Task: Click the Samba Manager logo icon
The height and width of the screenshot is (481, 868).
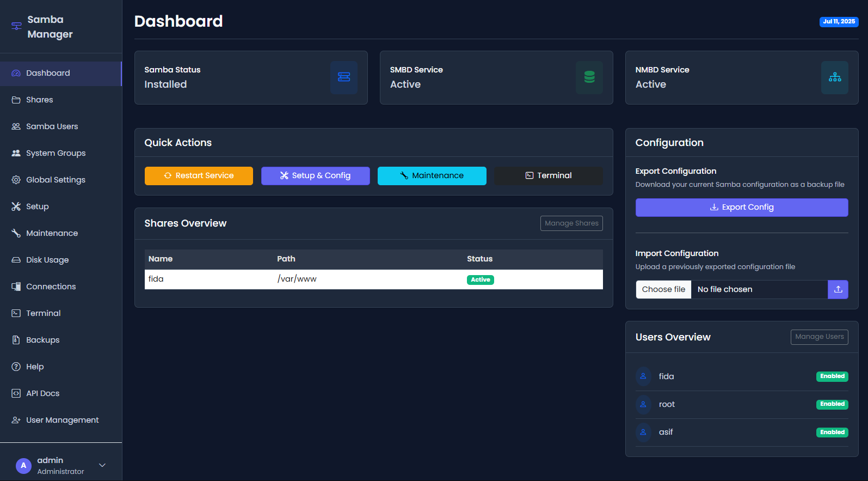Action: tap(16, 26)
